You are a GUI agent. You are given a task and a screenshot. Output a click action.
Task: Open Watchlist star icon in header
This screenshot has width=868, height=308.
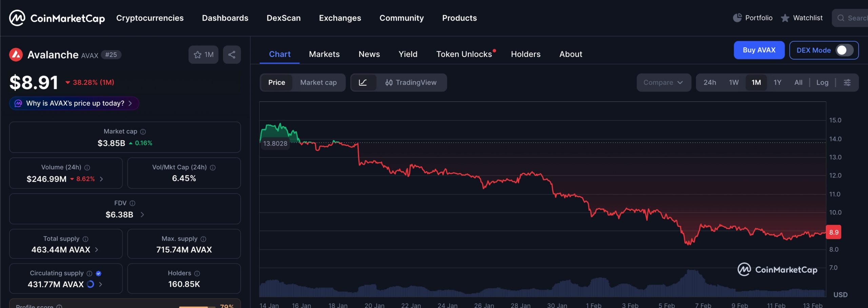[x=785, y=18]
